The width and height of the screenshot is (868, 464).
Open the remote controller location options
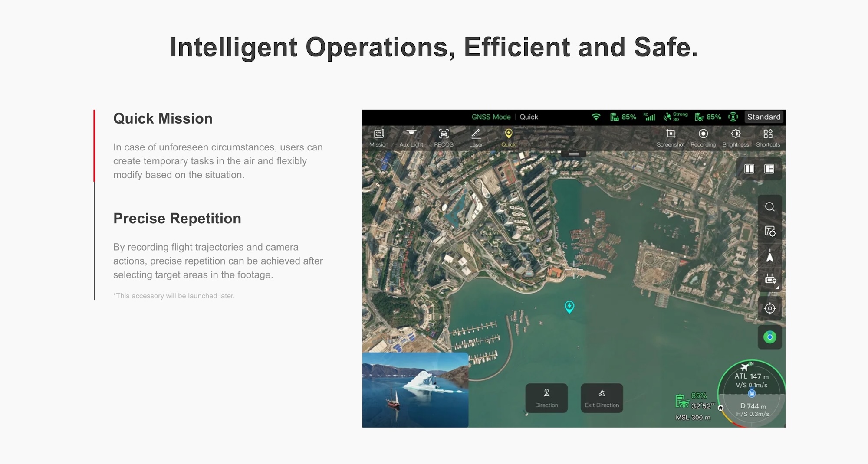click(x=770, y=280)
